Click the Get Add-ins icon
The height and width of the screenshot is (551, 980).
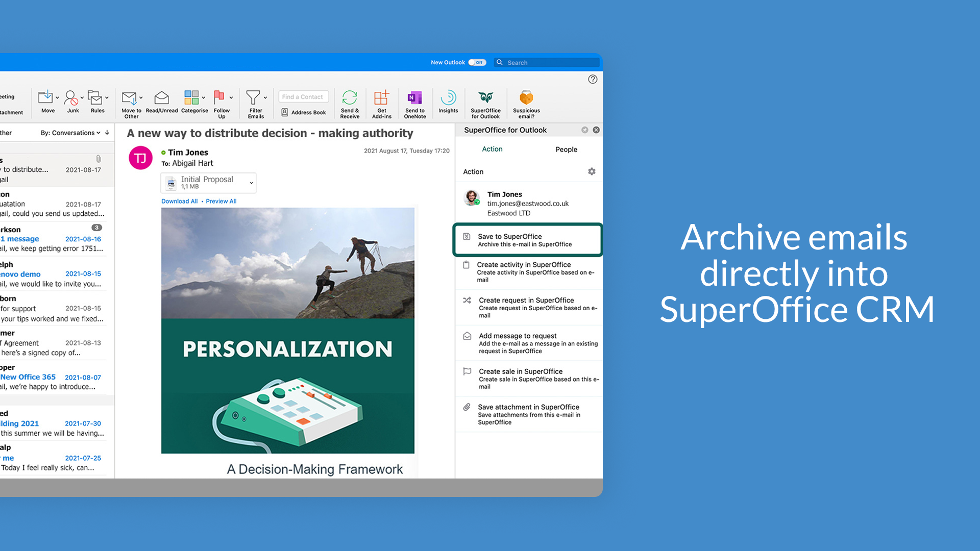381,97
